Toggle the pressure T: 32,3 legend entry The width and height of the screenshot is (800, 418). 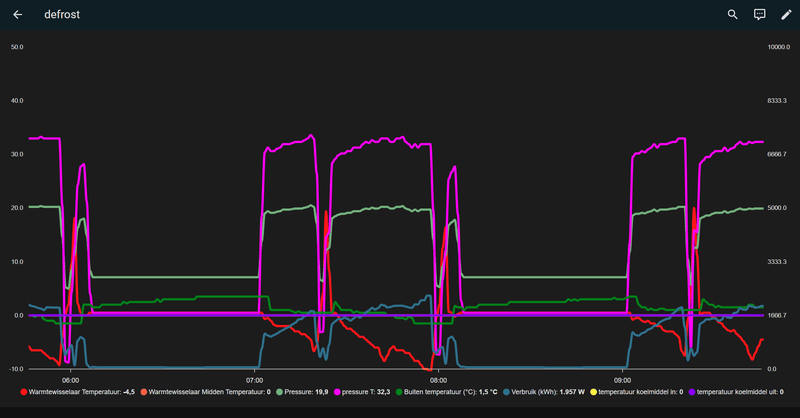pos(362,392)
